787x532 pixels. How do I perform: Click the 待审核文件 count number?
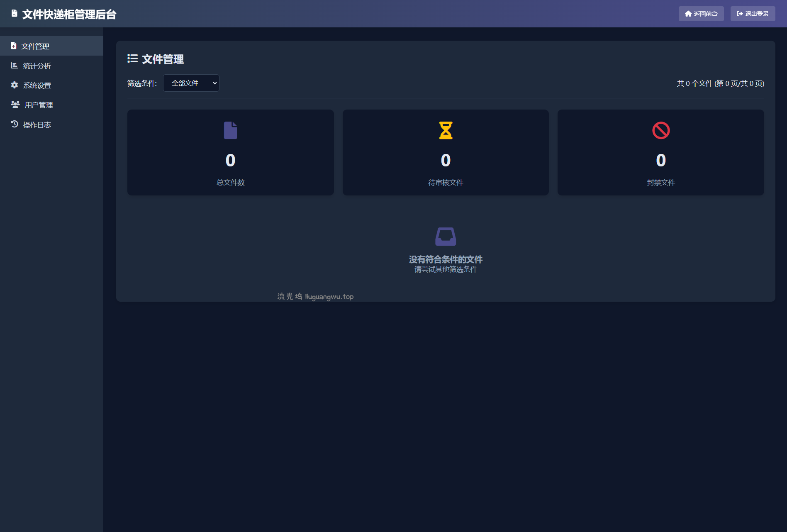(x=446, y=161)
